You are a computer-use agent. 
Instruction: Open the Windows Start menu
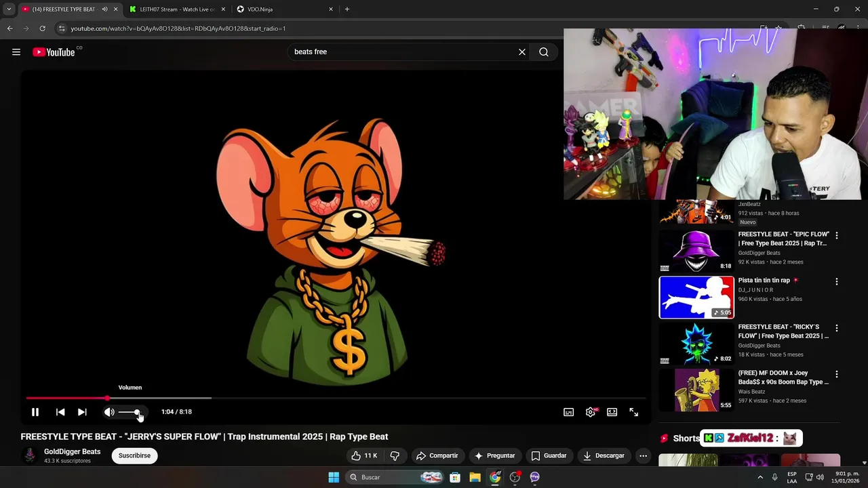tap(334, 477)
